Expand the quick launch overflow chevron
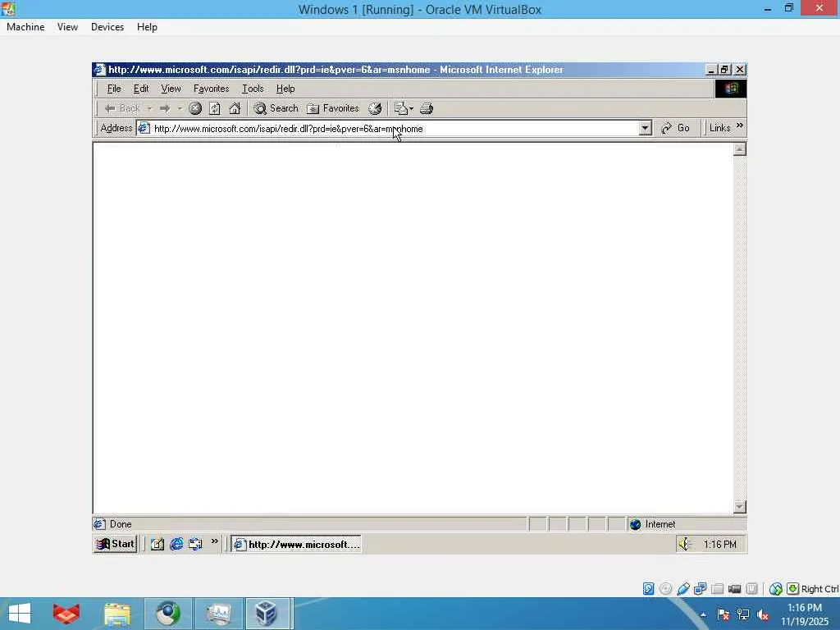Screen dimensions: 840x630 coord(214,541)
